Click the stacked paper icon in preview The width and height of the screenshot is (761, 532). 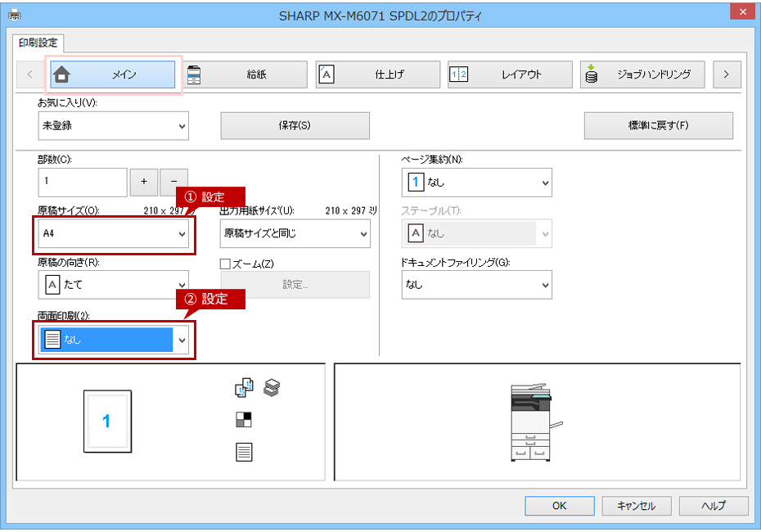(272, 387)
